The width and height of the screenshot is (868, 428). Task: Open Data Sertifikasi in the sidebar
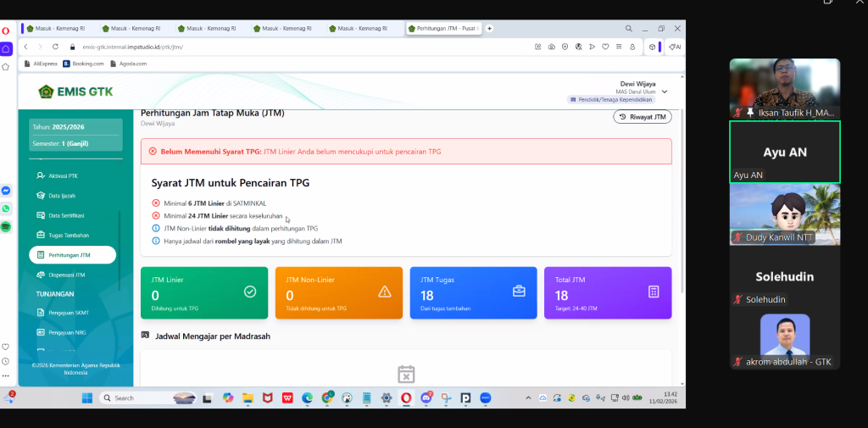[x=66, y=215]
